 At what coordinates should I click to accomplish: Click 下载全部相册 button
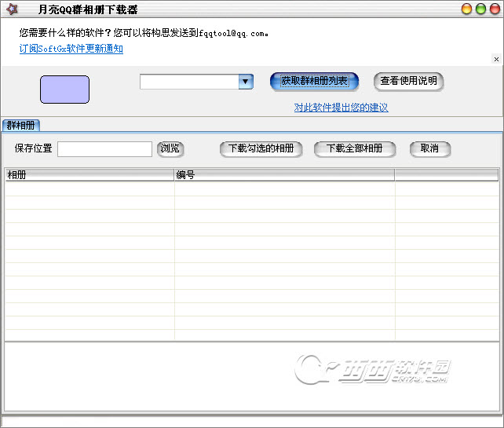pos(355,149)
